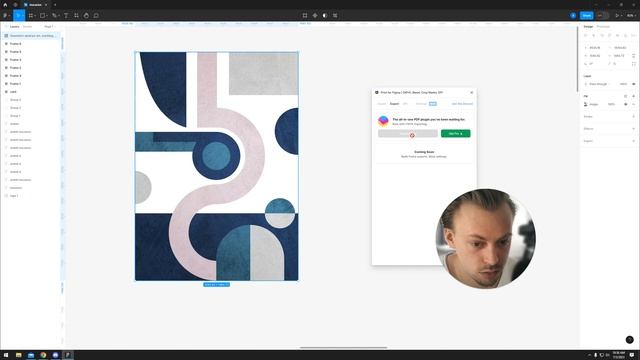Switch to the Layers tab
The width and height of the screenshot is (640, 360).
point(14,27)
